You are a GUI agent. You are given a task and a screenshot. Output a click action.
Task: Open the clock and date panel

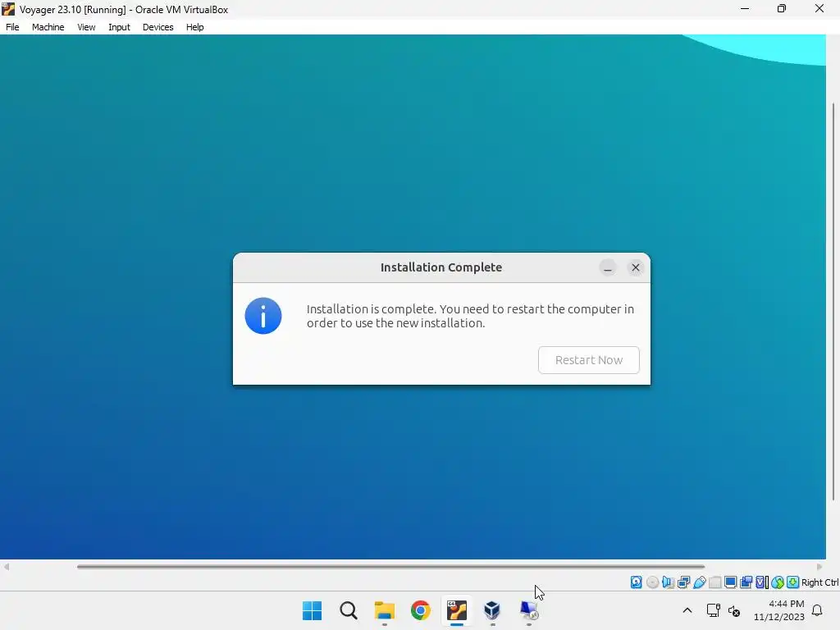779,610
